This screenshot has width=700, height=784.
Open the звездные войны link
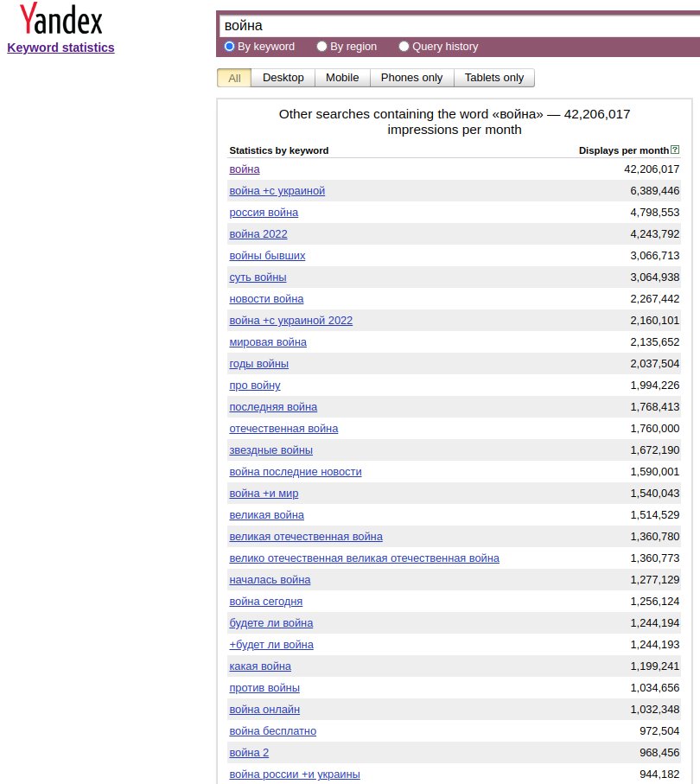271,450
